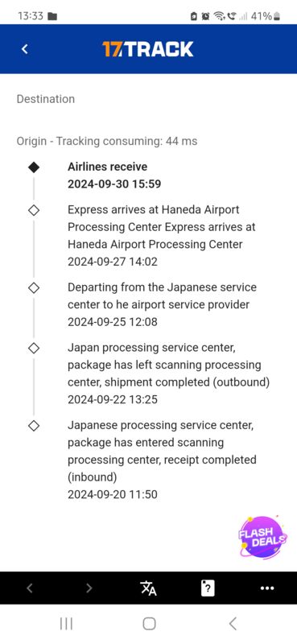297x644 pixels.
Task: Go forward with browser forward arrow
Action: click(89, 588)
